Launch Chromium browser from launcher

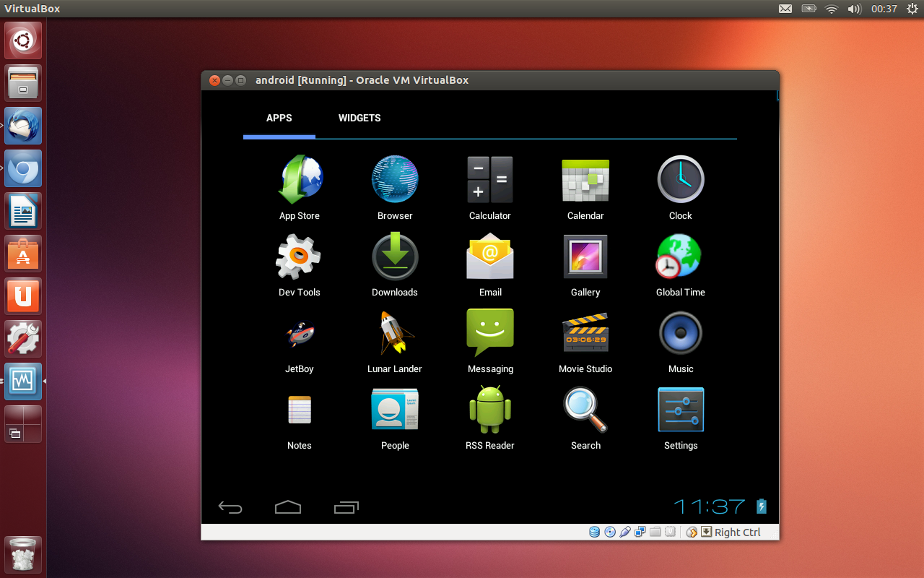pos(23,168)
